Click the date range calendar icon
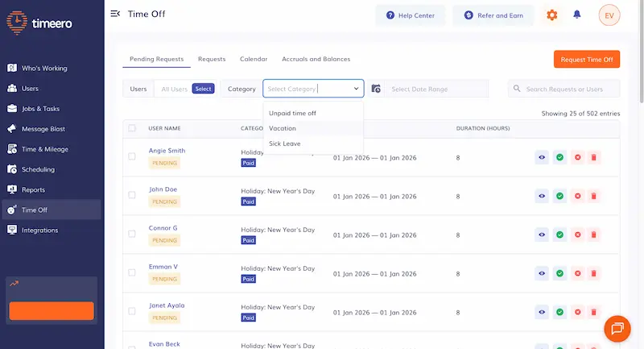Screen dimensions: 644x349 pos(376,89)
